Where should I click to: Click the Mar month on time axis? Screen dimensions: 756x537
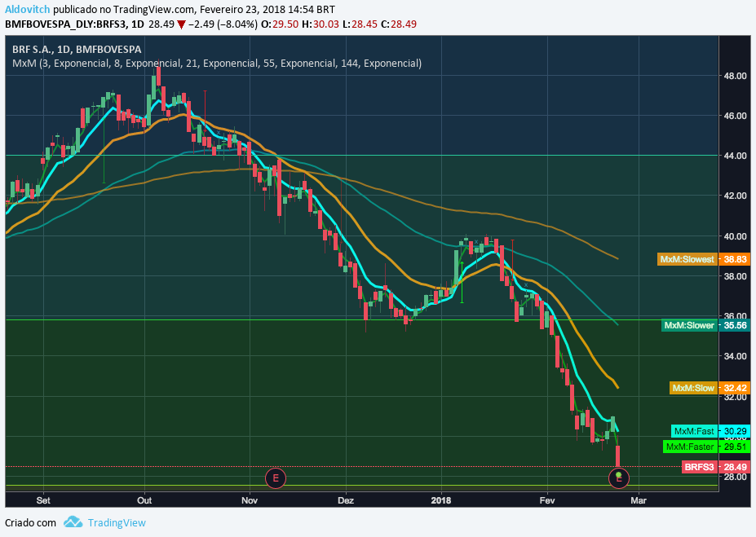[x=639, y=500]
